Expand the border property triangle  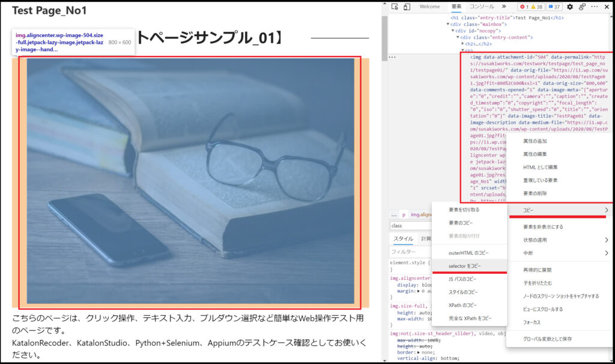point(418,352)
